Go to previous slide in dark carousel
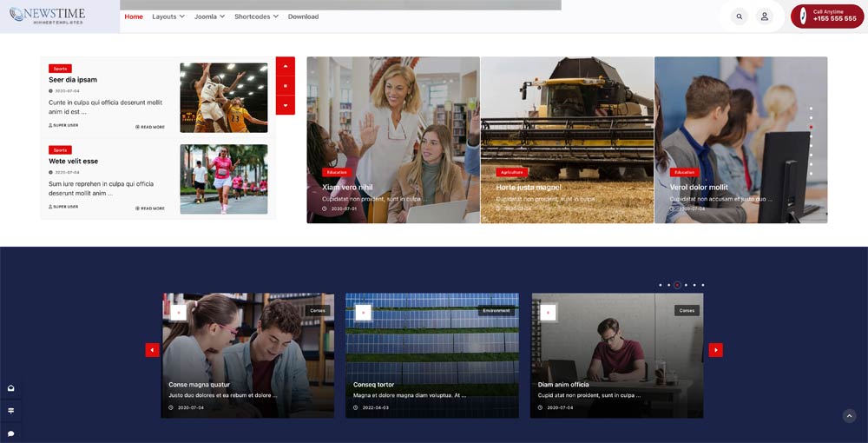868x443 pixels. (152, 350)
